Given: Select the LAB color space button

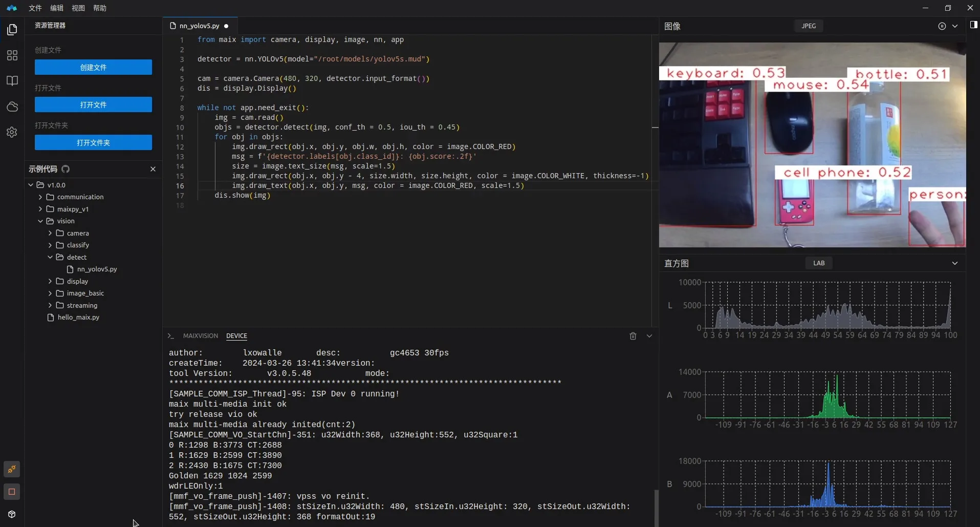Looking at the screenshot, I should coord(819,263).
